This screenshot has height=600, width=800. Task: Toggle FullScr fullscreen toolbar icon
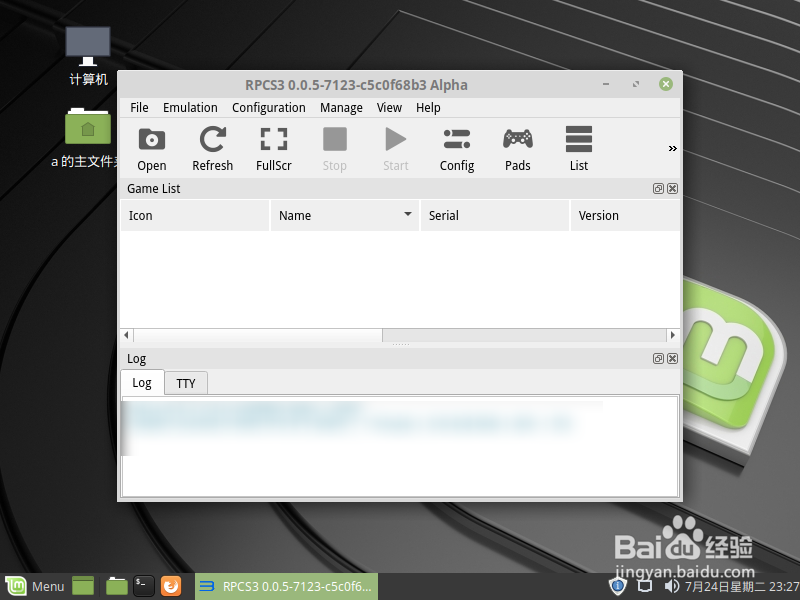tap(273, 149)
